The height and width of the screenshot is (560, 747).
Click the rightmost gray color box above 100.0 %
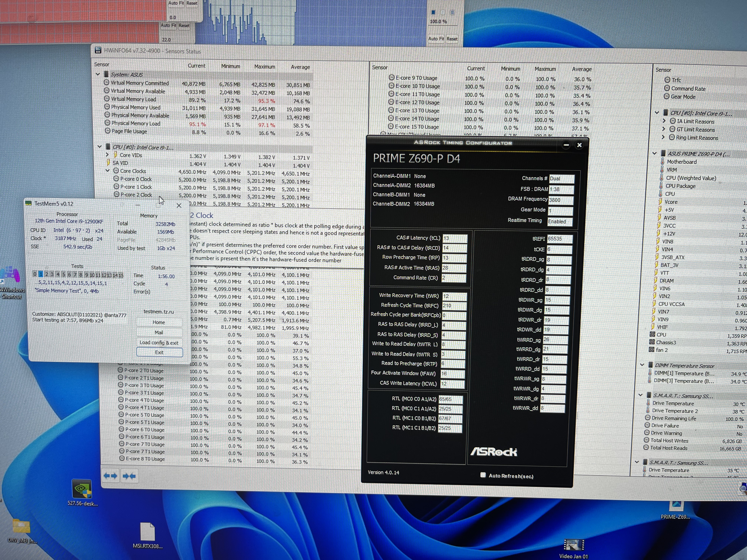tap(453, 12)
